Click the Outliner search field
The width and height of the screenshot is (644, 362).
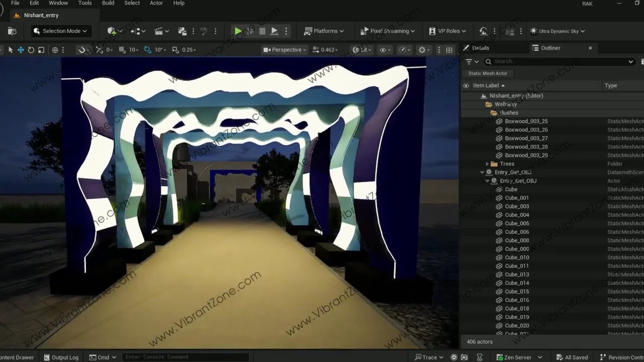click(x=559, y=61)
